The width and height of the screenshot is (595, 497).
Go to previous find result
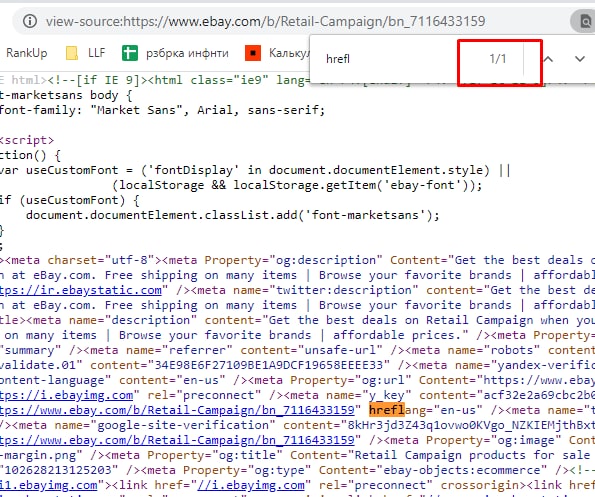tap(548, 59)
